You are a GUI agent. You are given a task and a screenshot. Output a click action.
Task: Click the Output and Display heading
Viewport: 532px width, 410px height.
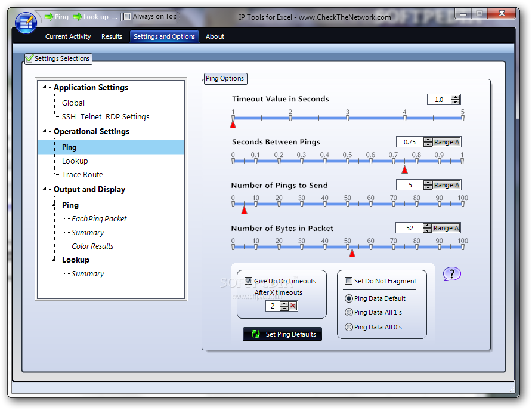(x=89, y=189)
